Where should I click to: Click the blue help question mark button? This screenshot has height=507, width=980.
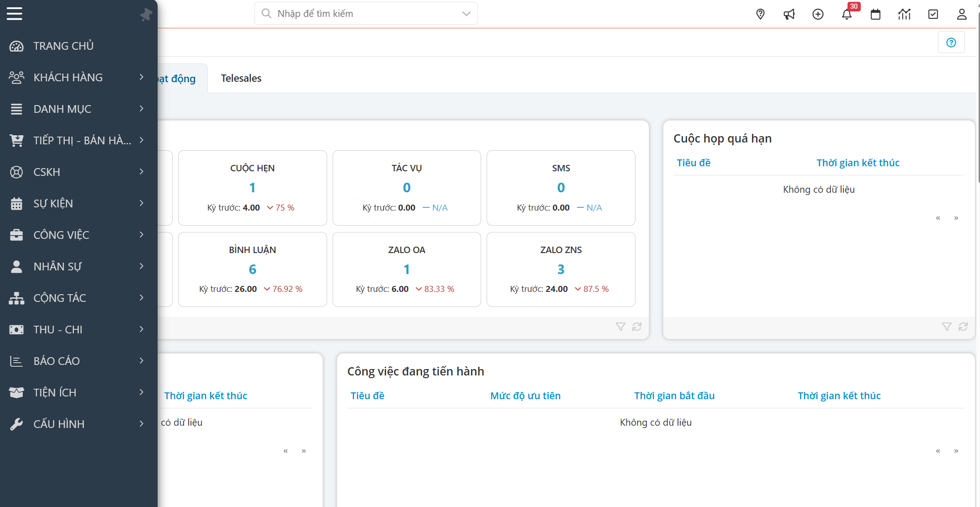click(x=951, y=42)
